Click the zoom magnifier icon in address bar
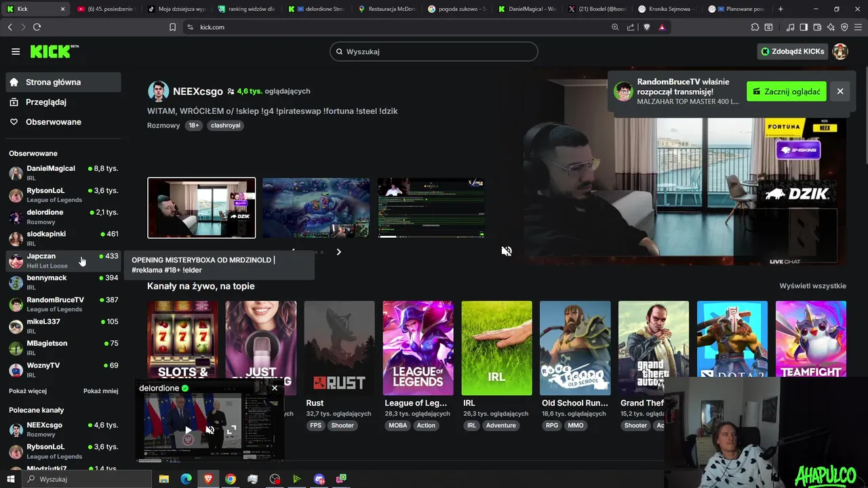This screenshot has height=488, width=868. (x=615, y=27)
